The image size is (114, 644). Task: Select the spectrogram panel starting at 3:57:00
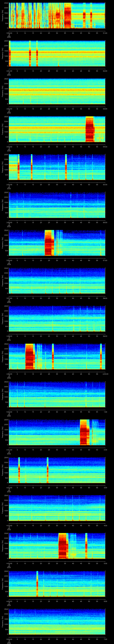coord(57,280)
